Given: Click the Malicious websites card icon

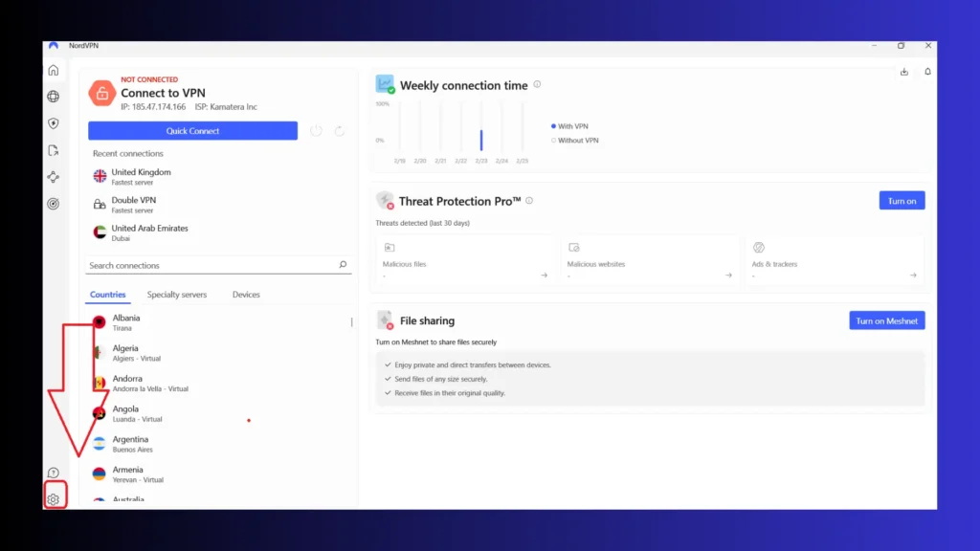Looking at the screenshot, I should (x=574, y=248).
